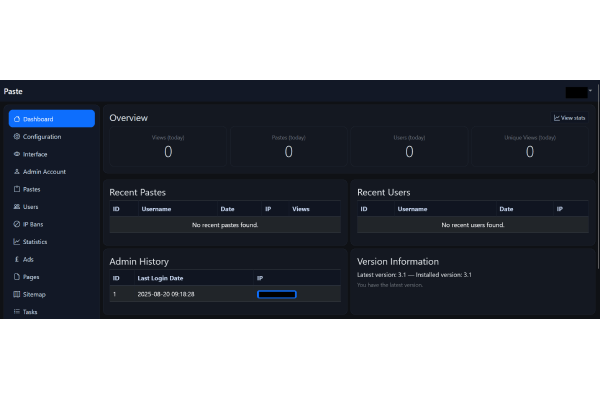600x400 pixels.
Task: Open the Dashboard sidebar item
Action: [x=51, y=119]
